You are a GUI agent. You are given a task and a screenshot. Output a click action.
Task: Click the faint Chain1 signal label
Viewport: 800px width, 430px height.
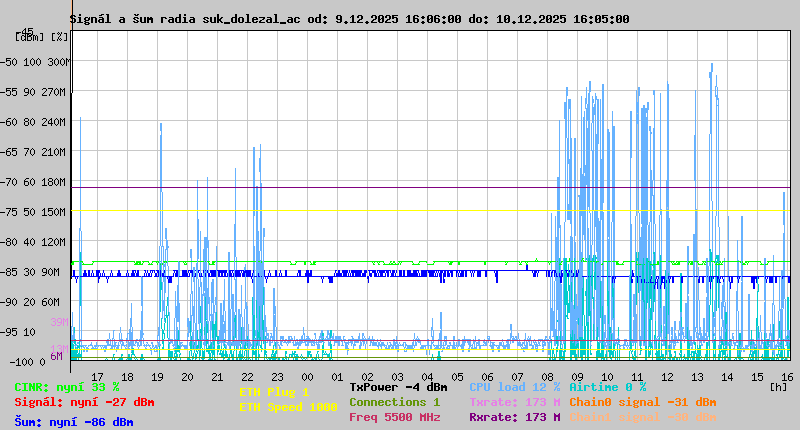click(642, 417)
